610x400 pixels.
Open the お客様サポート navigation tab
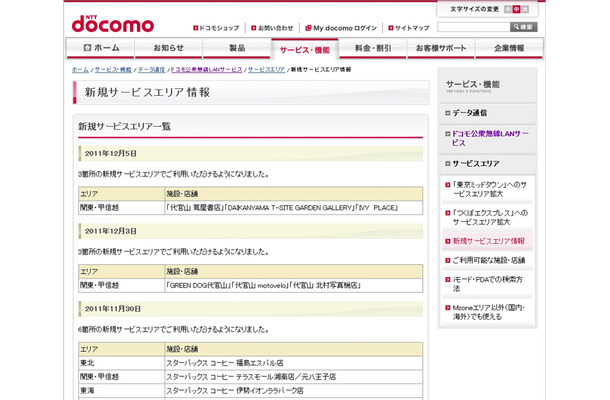(441, 48)
